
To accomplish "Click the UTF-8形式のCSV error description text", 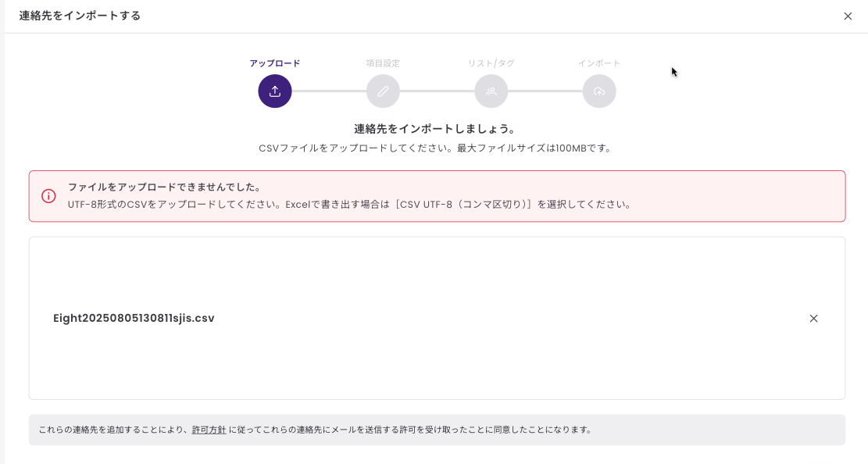I will click(350, 205).
